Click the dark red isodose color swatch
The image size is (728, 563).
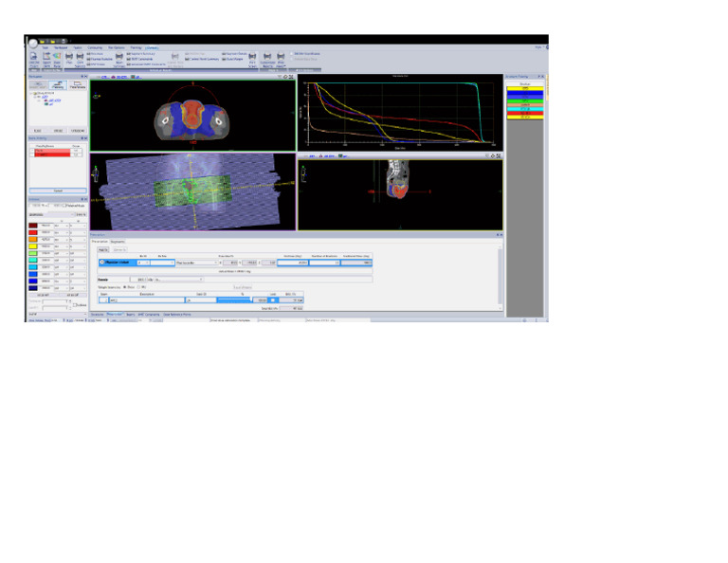33,226
